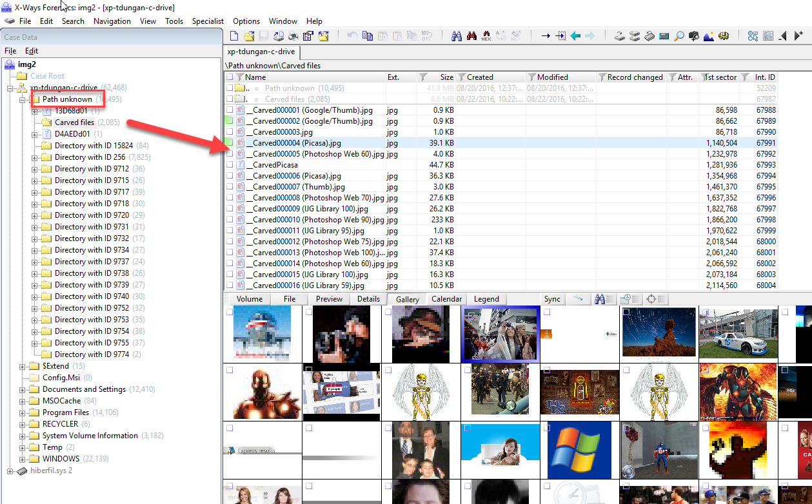Viewport: 812px width, 504px height.
Task: Click the clock event list icon
Action: tap(629, 299)
